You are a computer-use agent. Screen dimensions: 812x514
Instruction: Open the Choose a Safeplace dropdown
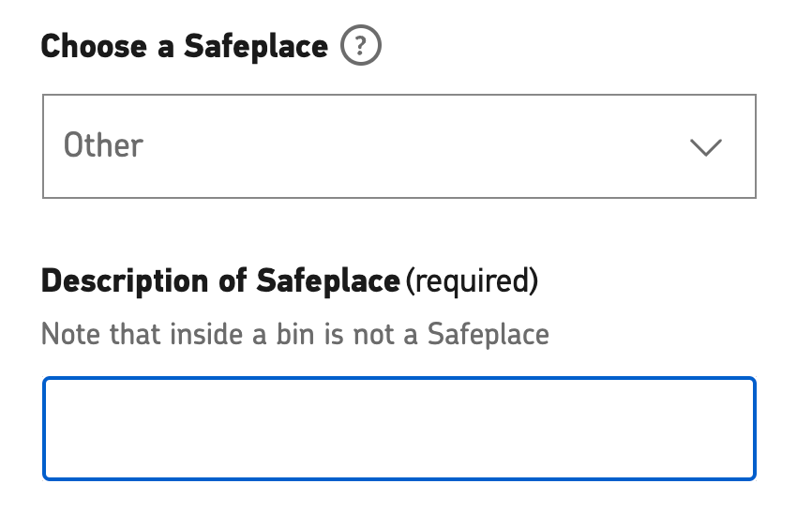point(399,146)
